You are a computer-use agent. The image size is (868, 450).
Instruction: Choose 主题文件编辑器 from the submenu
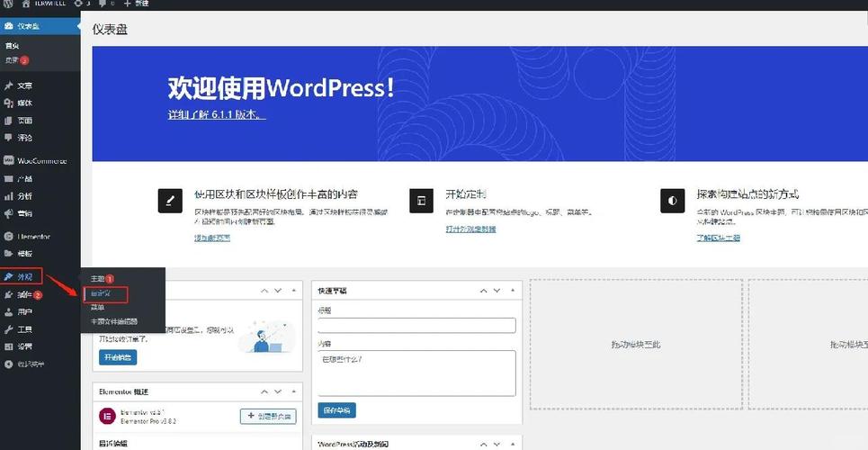coord(114,321)
